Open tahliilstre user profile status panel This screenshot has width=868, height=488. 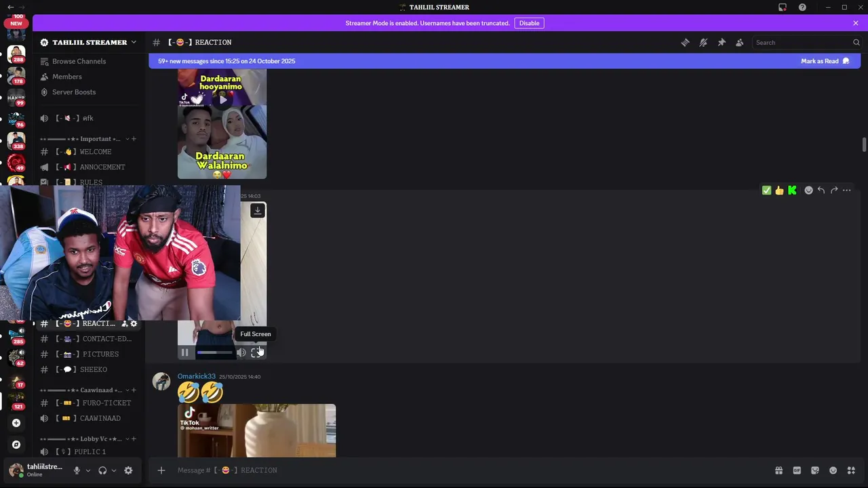[x=37, y=470]
